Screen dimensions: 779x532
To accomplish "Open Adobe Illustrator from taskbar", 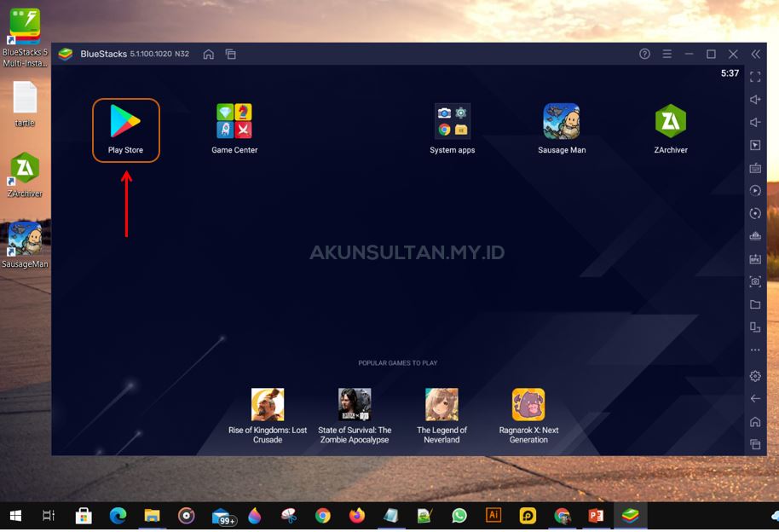I will (x=493, y=515).
